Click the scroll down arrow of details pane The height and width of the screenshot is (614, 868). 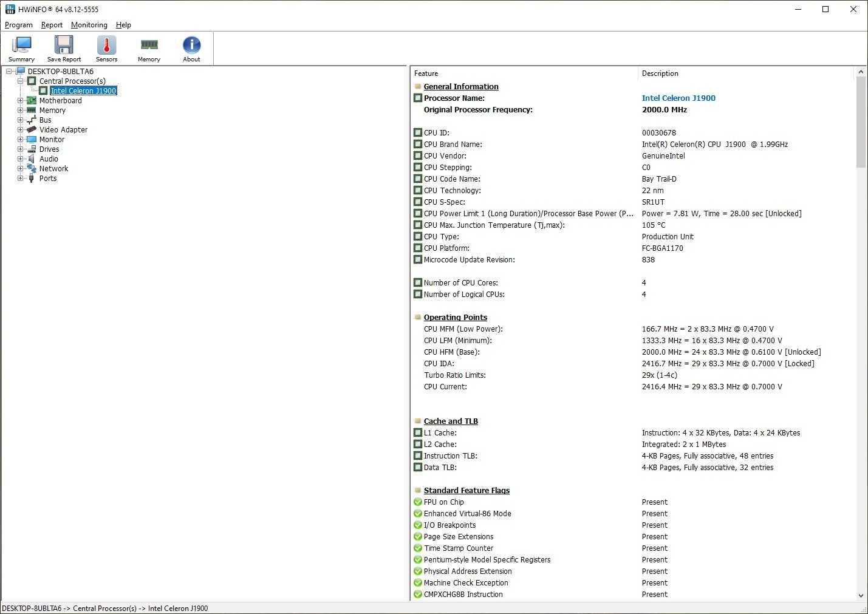(x=861, y=596)
